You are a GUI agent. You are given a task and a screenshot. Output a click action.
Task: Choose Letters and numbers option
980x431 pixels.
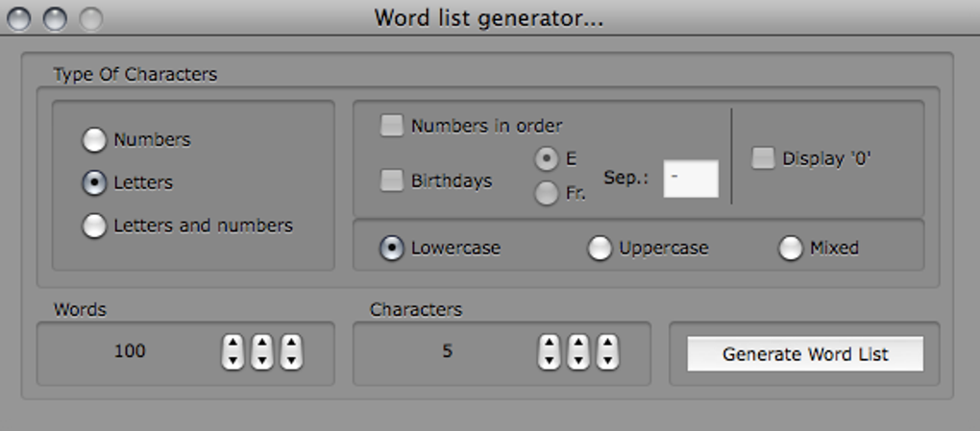94,227
